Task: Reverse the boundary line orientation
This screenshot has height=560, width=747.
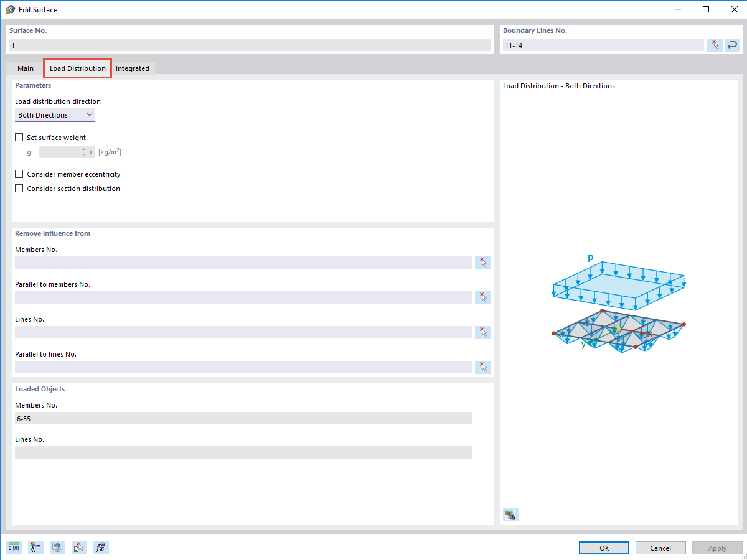Action: pos(732,45)
